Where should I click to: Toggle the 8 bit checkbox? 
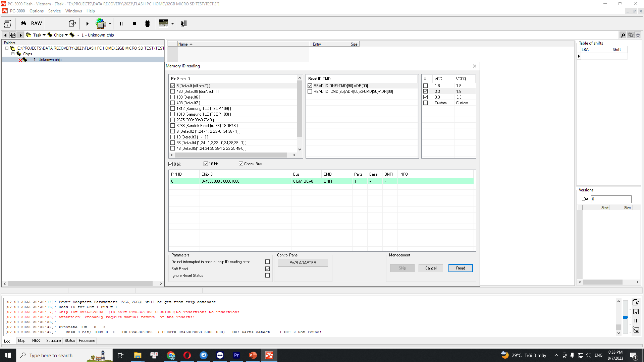pos(170,164)
